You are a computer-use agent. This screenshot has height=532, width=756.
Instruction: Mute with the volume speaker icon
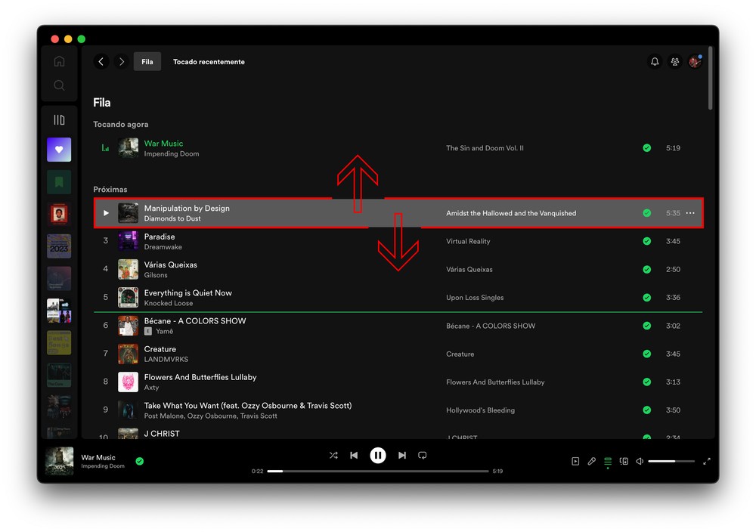[x=640, y=461]
